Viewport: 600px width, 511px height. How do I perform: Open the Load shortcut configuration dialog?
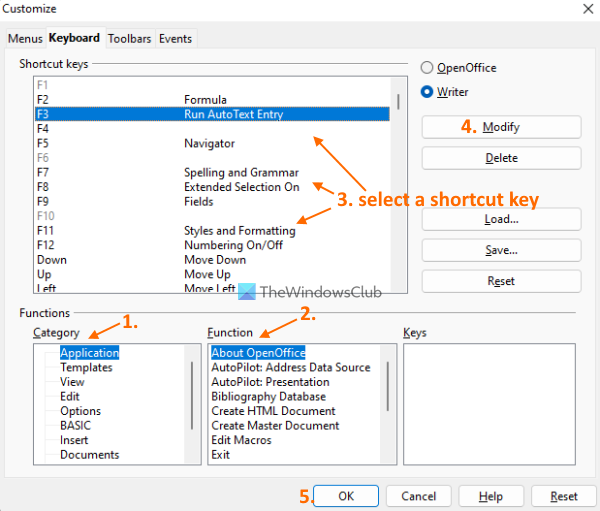tap(501, 219)
